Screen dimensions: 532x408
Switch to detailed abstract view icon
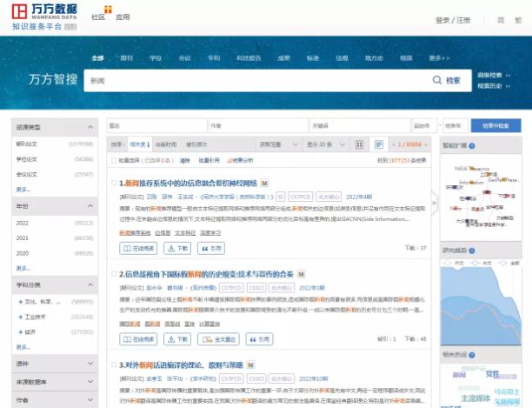pos(379,144)
